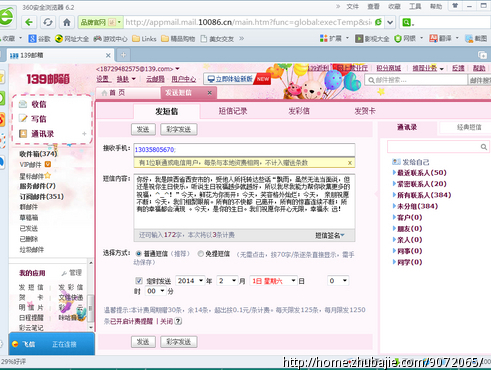Open a new browser tab with plus button

pyautogui.click(x=123, y=55)
